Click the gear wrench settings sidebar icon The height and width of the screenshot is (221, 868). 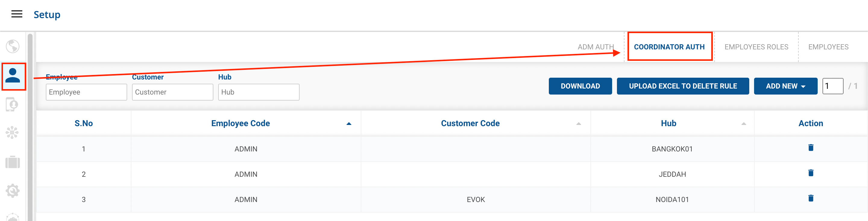point(12,191)
